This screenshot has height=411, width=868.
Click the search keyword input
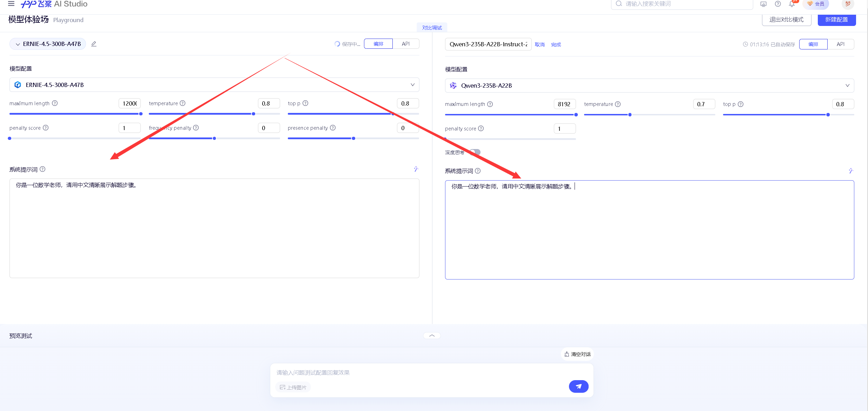pyautogui.click(x=682, y=4)
